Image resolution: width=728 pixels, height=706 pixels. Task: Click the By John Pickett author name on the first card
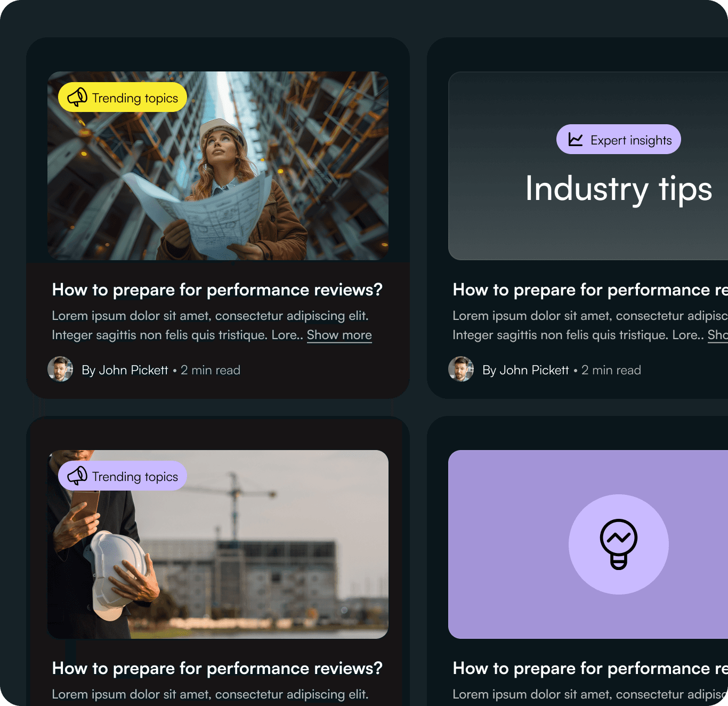click(125, 370)
